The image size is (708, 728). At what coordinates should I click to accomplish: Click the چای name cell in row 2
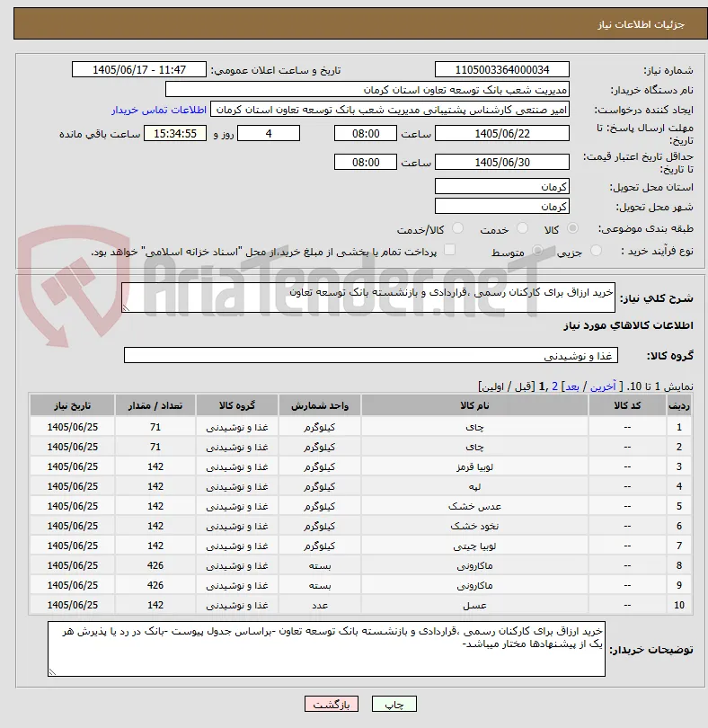coord(474,447)
